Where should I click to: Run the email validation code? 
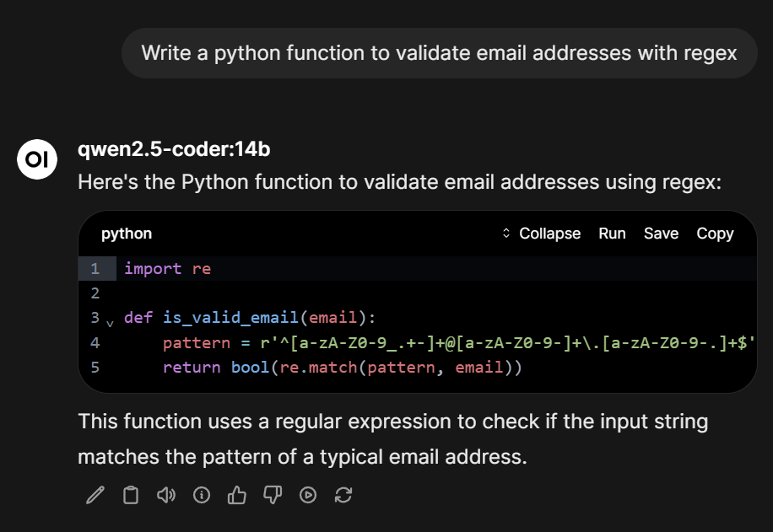(612, 234)
